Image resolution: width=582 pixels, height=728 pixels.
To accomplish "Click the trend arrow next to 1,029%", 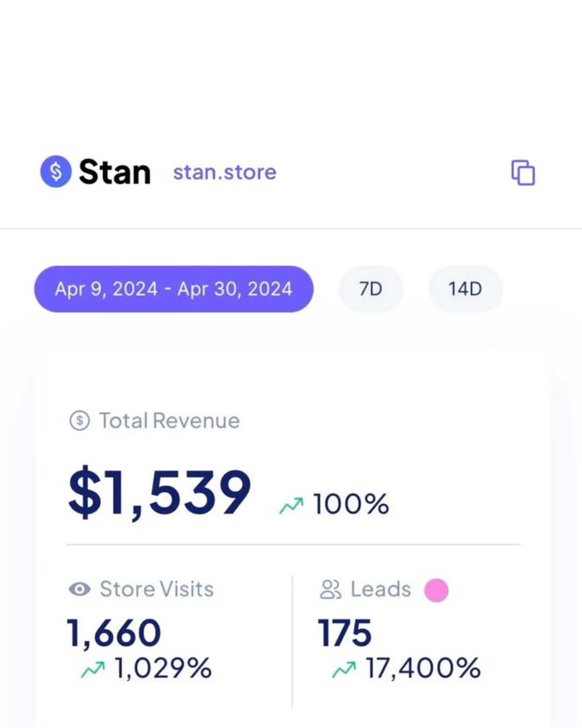I will pyautogui.click(x=93, y=670).
